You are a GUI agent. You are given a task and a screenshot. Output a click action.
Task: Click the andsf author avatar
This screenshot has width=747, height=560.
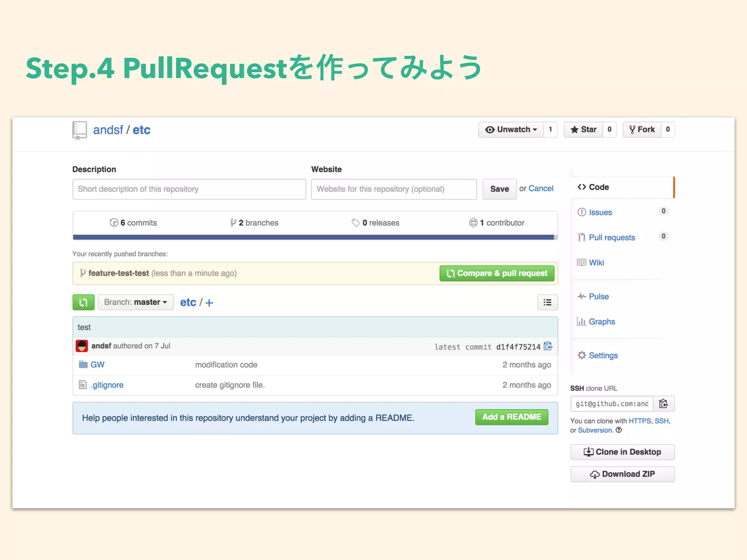(82, 346)
